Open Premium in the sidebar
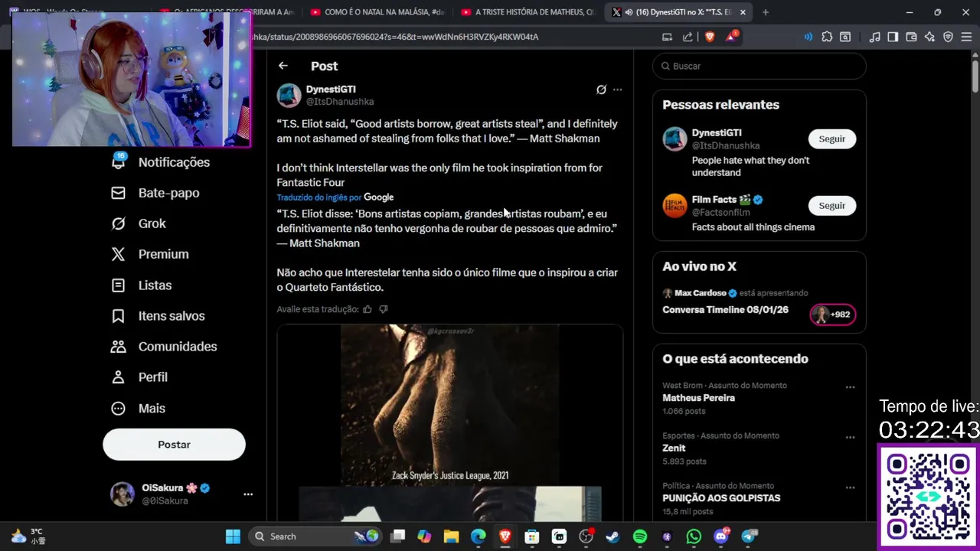The width and height of the screenshot is (980, 551). pyautogui.click(x=150, y=254)
